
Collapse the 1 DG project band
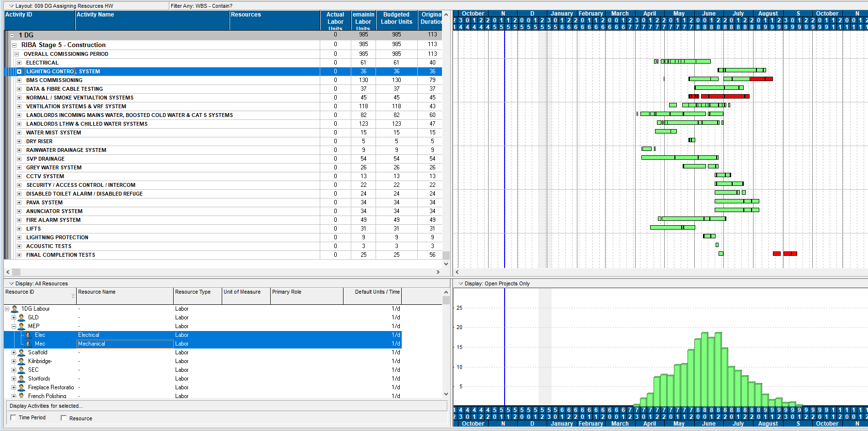[12, 35]
